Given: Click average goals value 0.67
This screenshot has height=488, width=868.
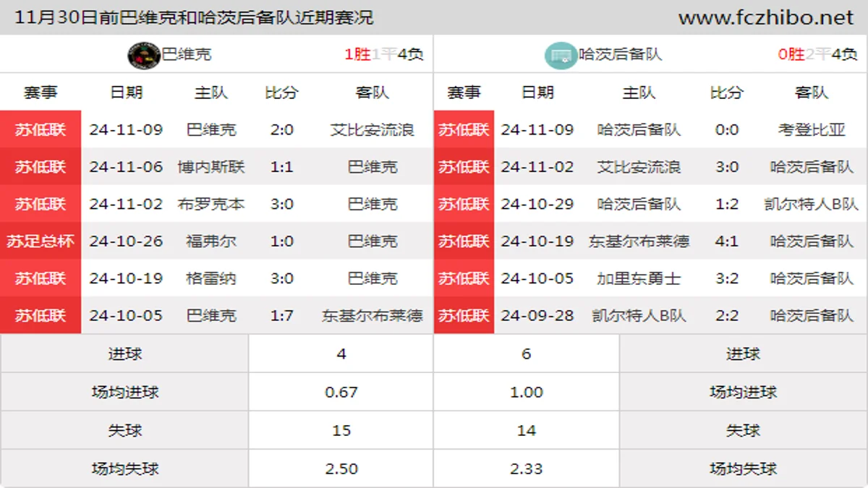Looking at the screenshot, I should pyautogui.click(x=341, y=392).
